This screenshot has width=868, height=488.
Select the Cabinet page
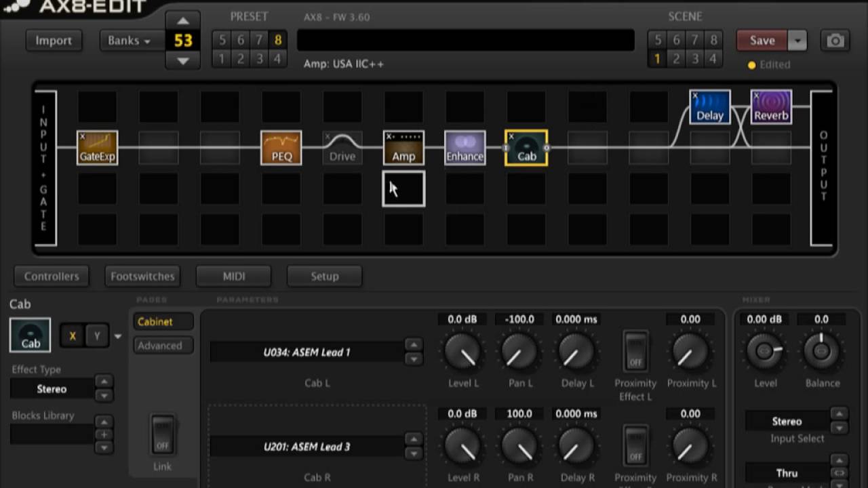[163, 321]
